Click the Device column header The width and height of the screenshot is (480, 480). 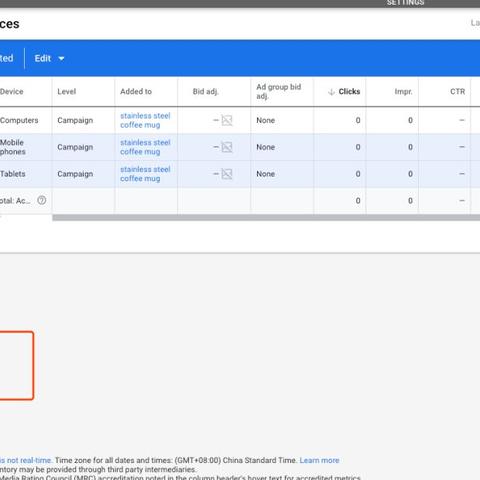[x=12, y=92]
